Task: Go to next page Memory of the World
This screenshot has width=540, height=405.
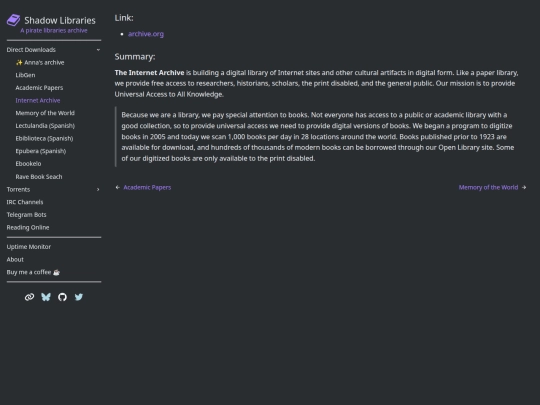Action: pos(488,187)
